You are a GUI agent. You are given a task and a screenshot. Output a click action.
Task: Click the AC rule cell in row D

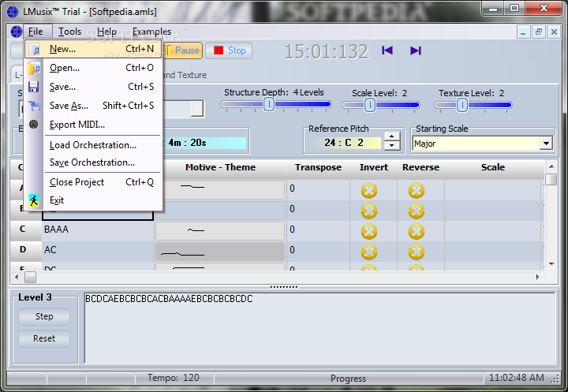(x=98, y=250)
